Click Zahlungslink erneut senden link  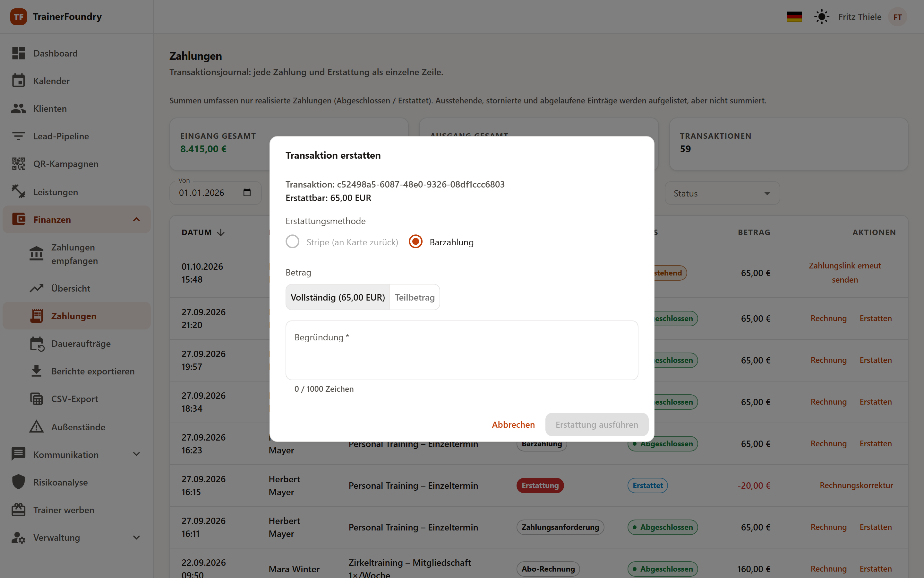pos(844,273)
